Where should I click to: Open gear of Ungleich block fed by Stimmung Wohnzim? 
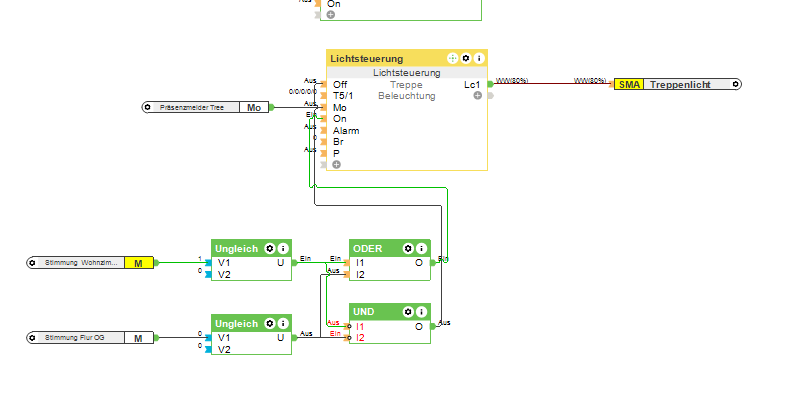[270, 248]
